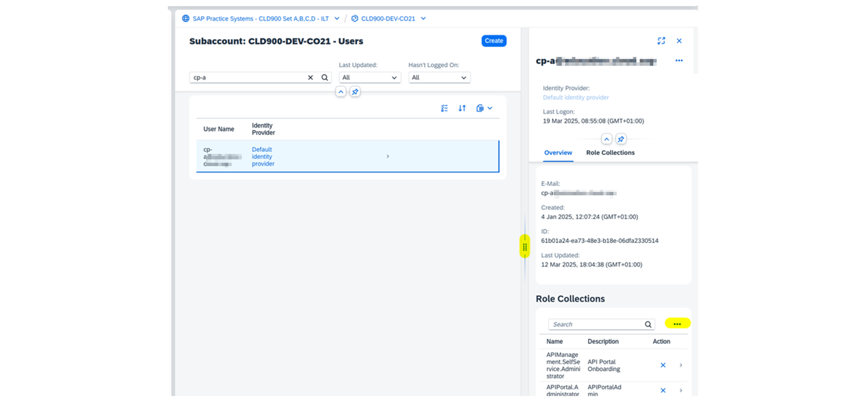
Task: Click the APIManagement.SelfService.Administrator role name
Action: [563, 366]
